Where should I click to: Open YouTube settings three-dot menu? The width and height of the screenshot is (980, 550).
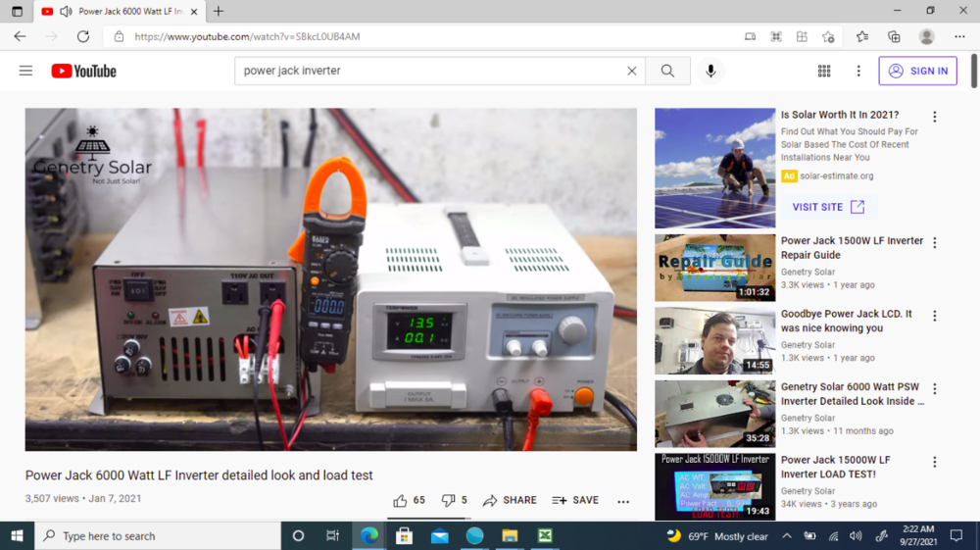(x=858, y=72)
